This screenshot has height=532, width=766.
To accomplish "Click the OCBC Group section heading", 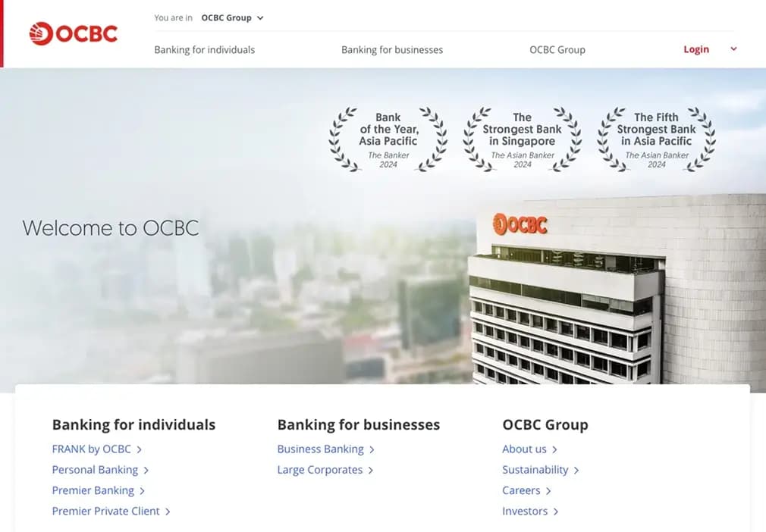I will [545, 424].
